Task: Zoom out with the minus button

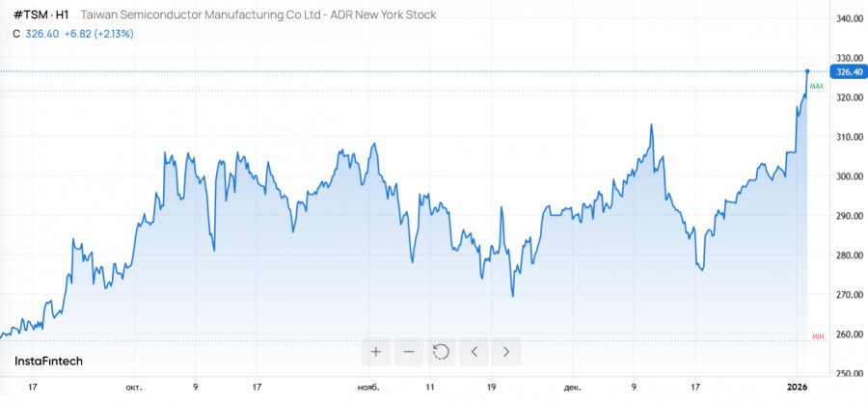Action: [408, 352]
